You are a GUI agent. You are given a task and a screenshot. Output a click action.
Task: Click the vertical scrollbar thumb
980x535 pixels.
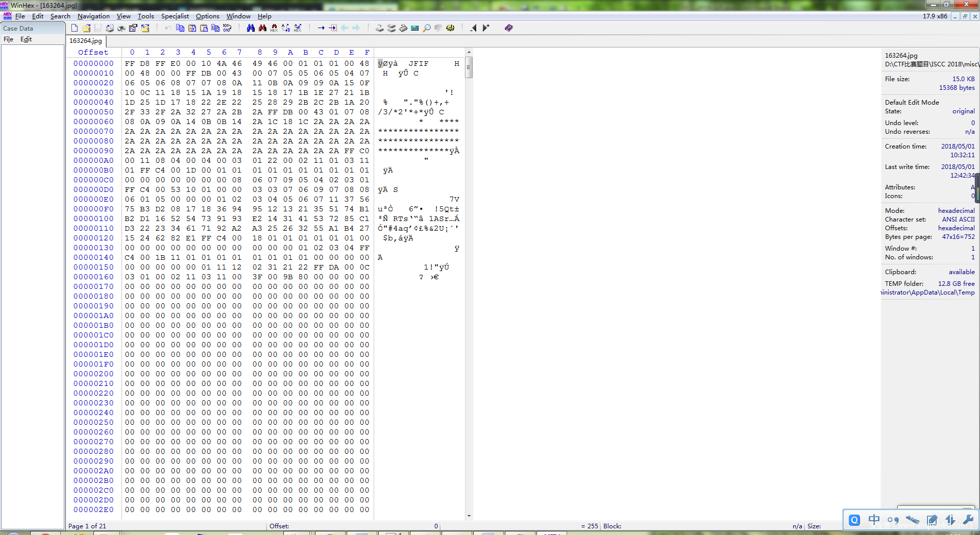pos(469,67)
